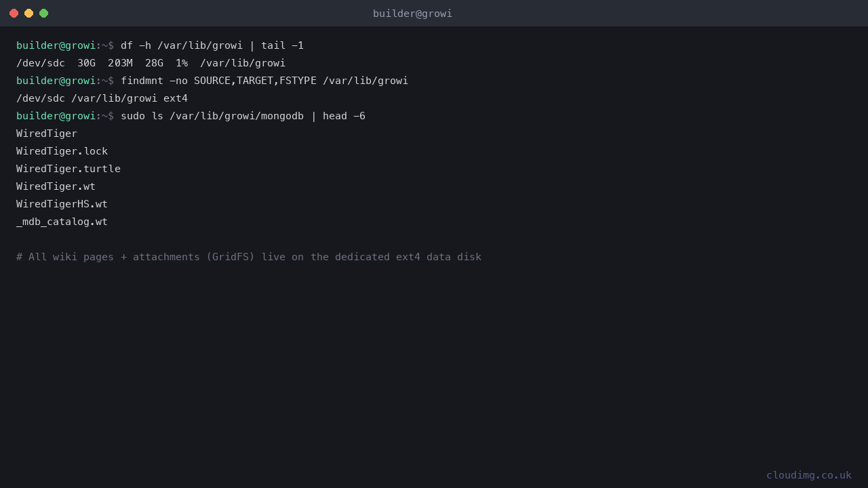The height and width of the screenshot is (488, 868).
Task: Click the window title builder@growi
Action: (412, 14)
